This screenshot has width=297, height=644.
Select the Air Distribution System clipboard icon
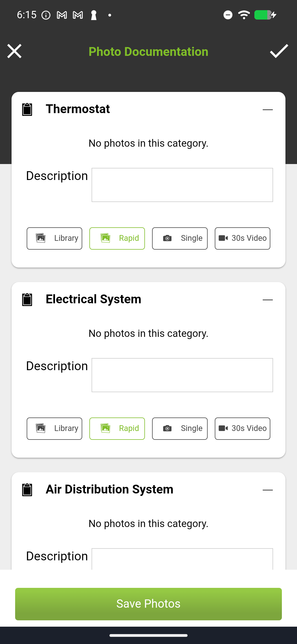(27, 489)
